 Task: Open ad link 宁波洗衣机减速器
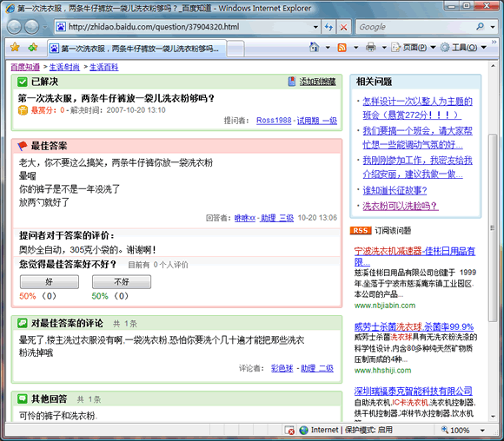point(414,256)
